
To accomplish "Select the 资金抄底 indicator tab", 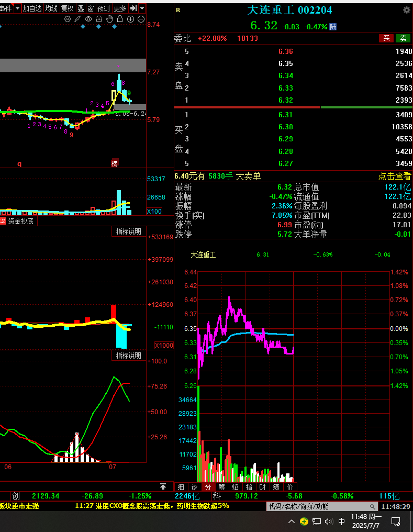I will [x=20, y=221].
